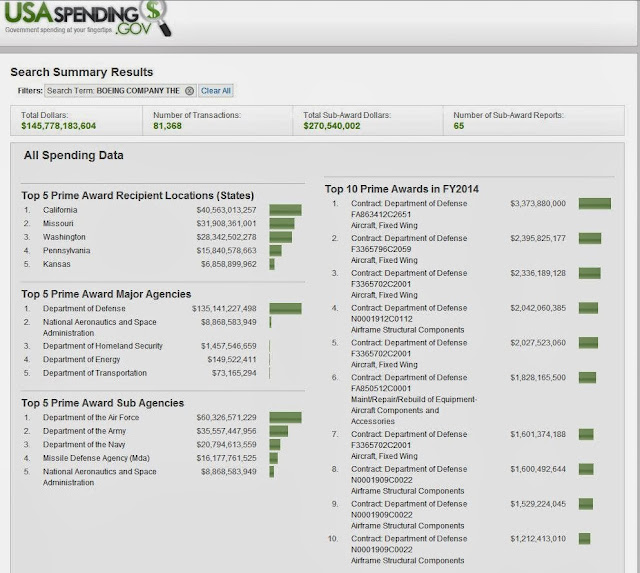Click Washington in recipient locations list
Viewport: 640px width, 573px height.
(x=64, y=237)
